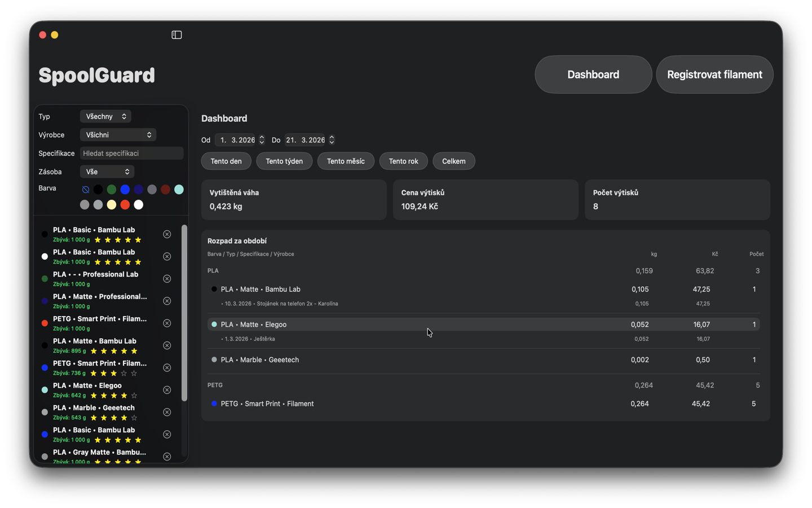Image resolution: width=812 pixels, height=508 pixels.
Task: Open the "Výrobce" dropdown
Action: [118, 134]
